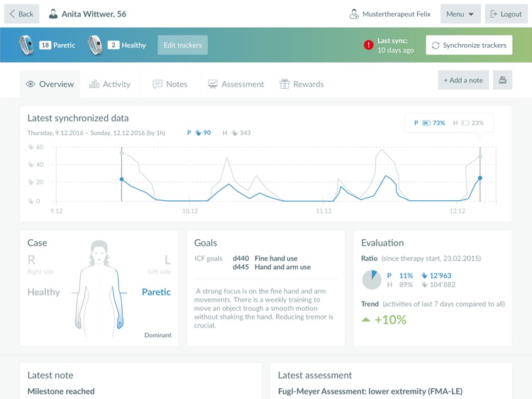Click the red sync warning alert icon

(x=368, y=45)
